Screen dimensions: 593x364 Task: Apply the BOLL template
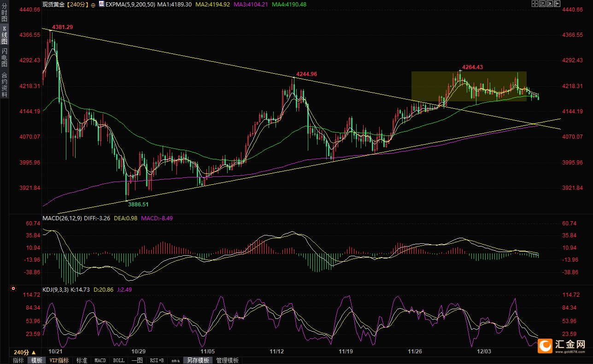(x=118, y=360)
